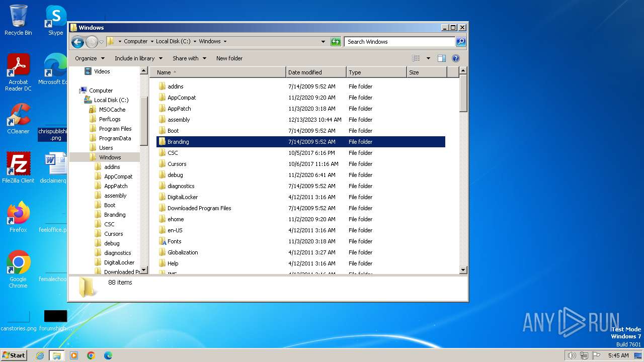Sort by the Date modified column header
Image resolution: width=644 pixels, height=362 pixels.
tap(316, 72)
